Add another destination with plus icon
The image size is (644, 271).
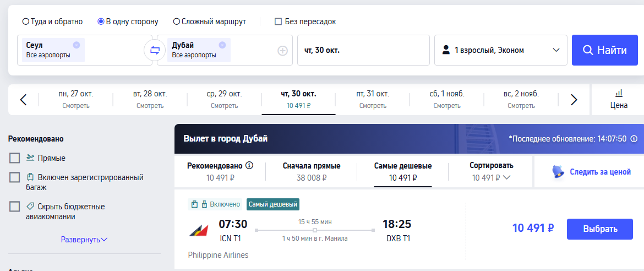[282, 51]
